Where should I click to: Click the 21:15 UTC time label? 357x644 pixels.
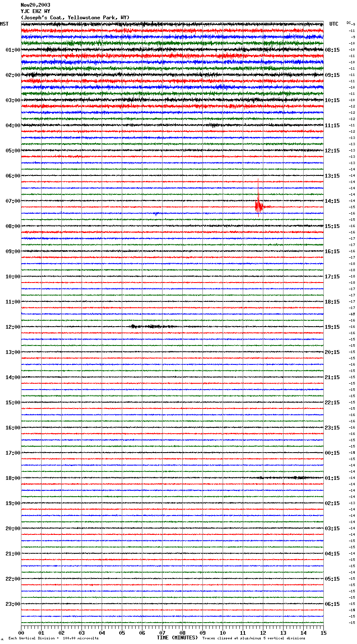click(332, 377)
